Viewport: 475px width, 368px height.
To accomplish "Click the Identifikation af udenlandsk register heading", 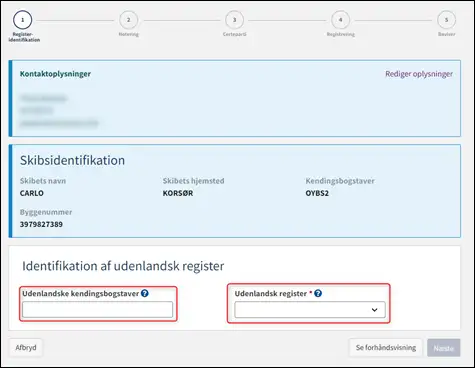I will coord(123,266).
